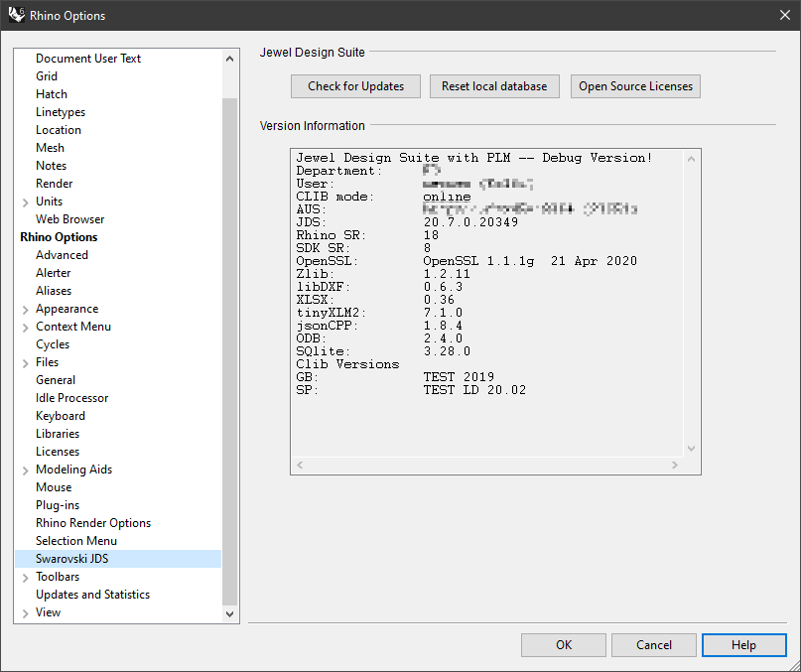
Task: Click the Help button
Action: (743, 645)
